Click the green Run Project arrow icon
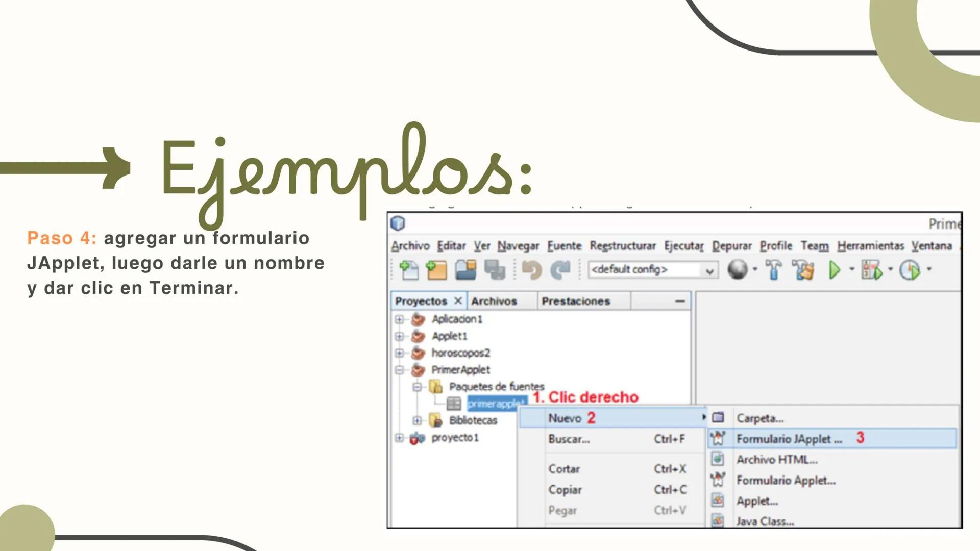 click(x=835, y=270)
